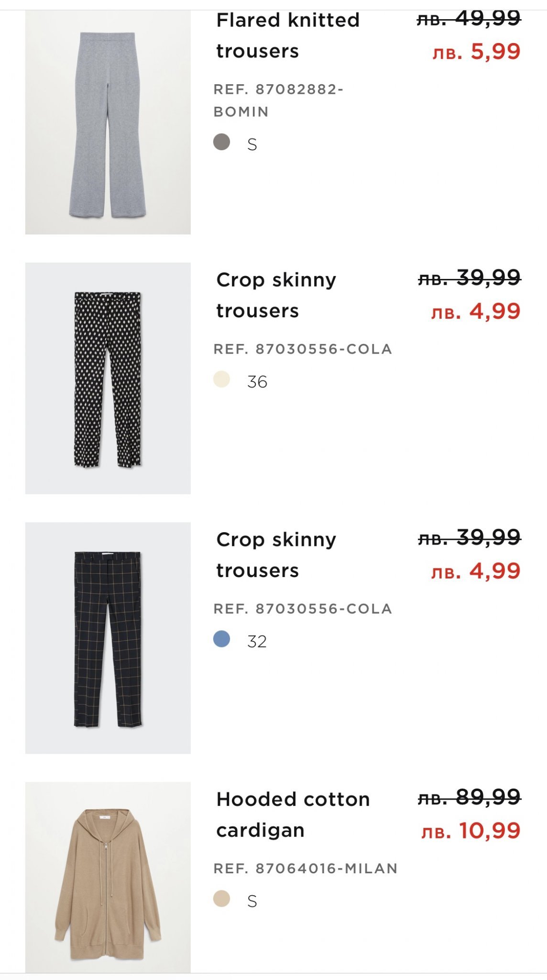Click the лв. 10,99 sale price
The image size is (547, 980).
470,831
